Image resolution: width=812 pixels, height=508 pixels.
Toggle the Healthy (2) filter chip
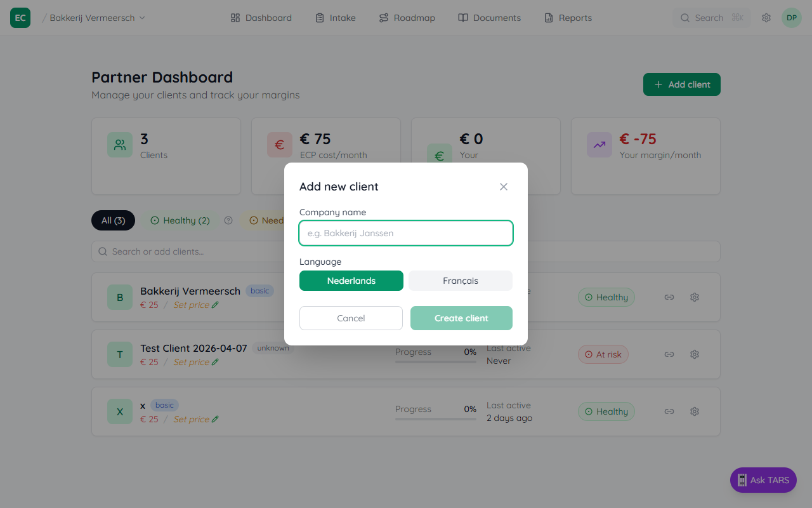tap(180, 220)
